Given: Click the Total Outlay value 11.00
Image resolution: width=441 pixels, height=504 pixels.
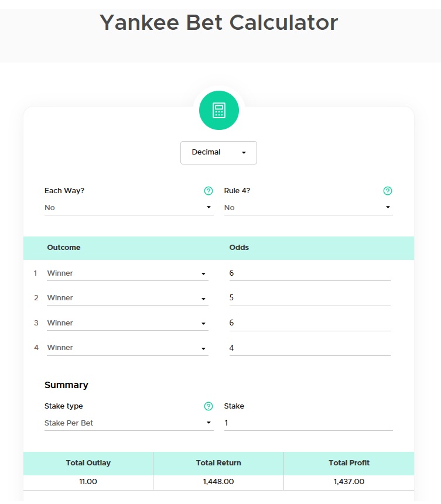Looking at the screenshot, I should 88,482.
